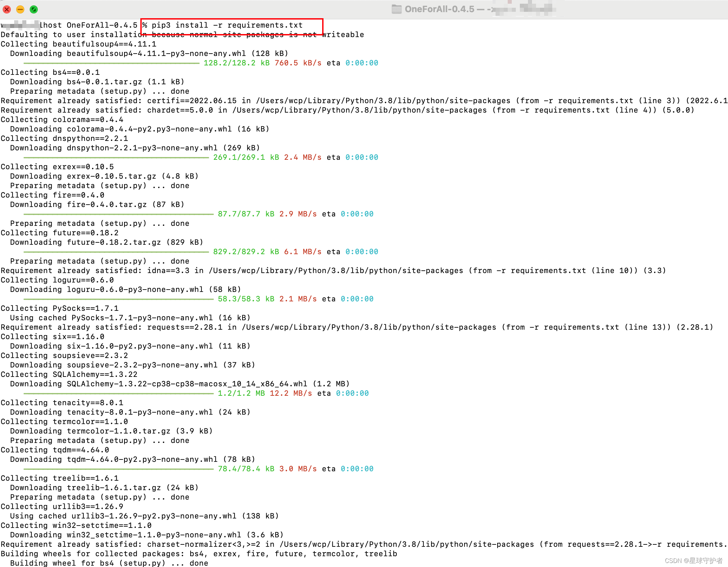Click the 'Collecting colorama==0.4.4' line
The image size is (728, 567).
62,120
